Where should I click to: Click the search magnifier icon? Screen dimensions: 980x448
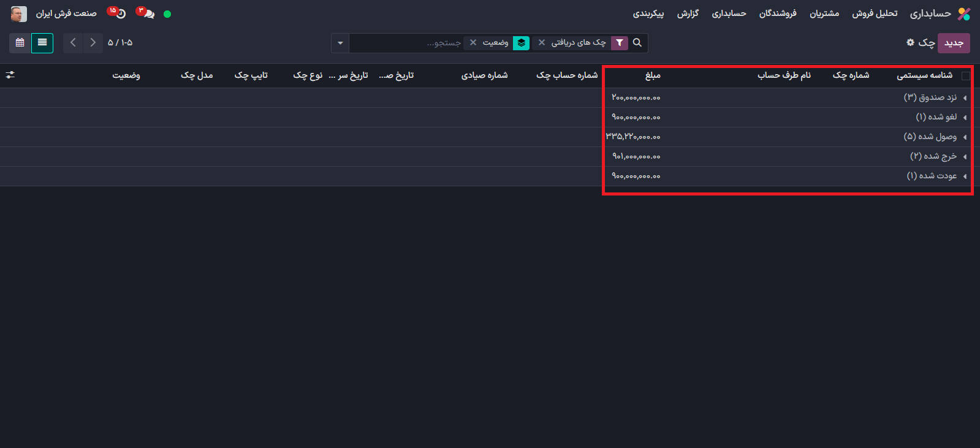[637, 43]
